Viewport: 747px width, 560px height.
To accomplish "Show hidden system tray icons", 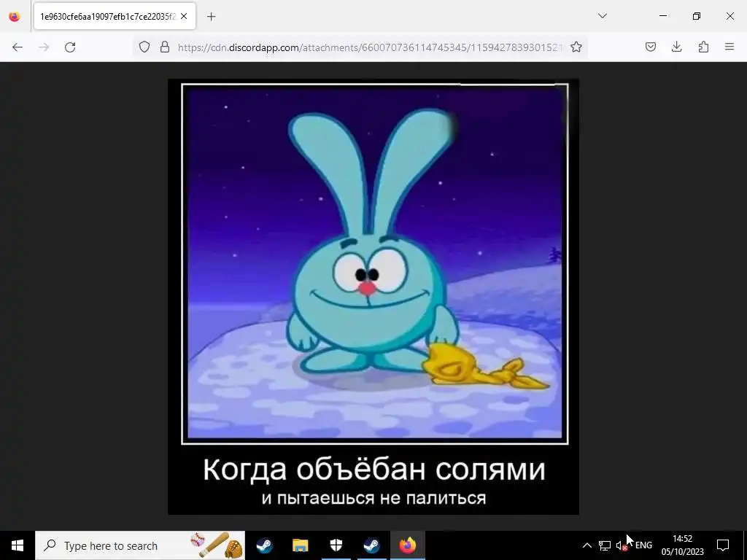I will 587,545.
